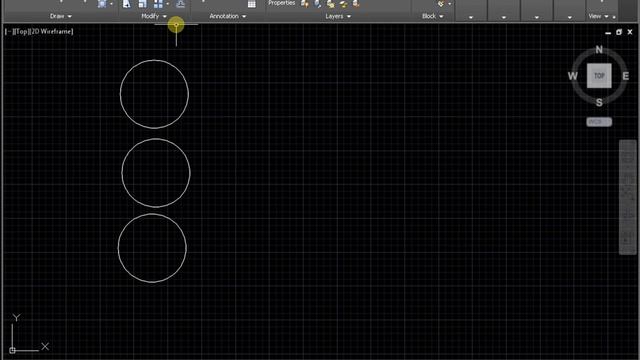Click the block edit icon above Block
This screenshot has width=640, height=360.
click(441, 4)
